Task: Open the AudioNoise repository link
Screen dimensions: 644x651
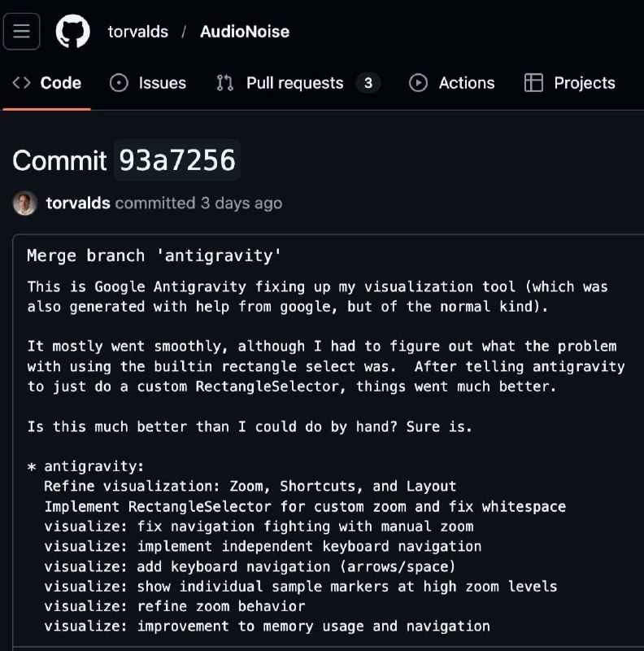Action: click(245, 32)
